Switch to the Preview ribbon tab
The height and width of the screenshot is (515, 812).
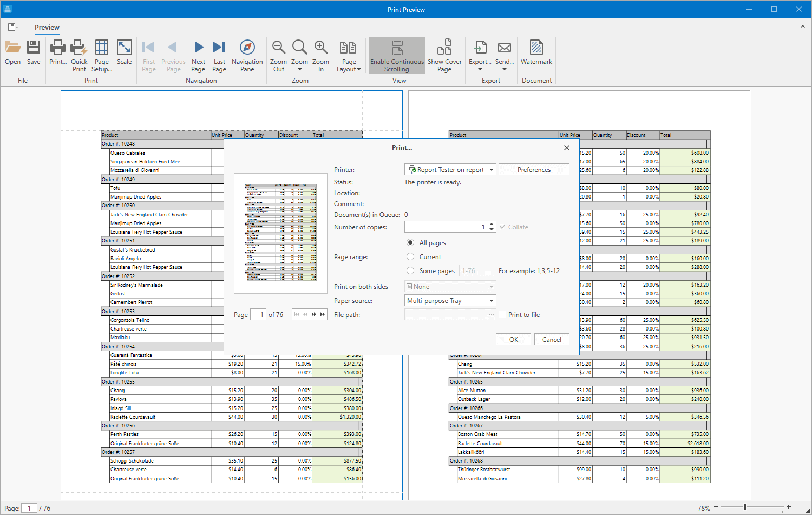pyautogui.click(x=47, y=28)
